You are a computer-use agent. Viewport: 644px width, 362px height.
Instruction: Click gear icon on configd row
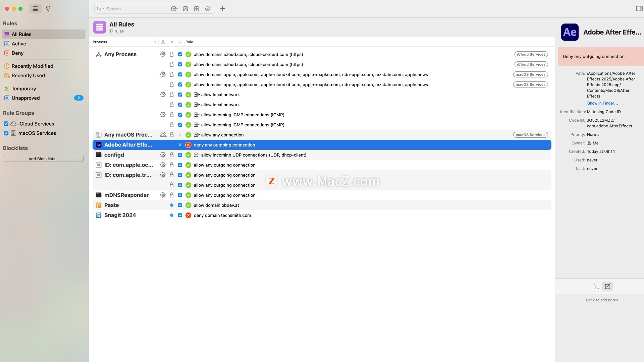163,155
